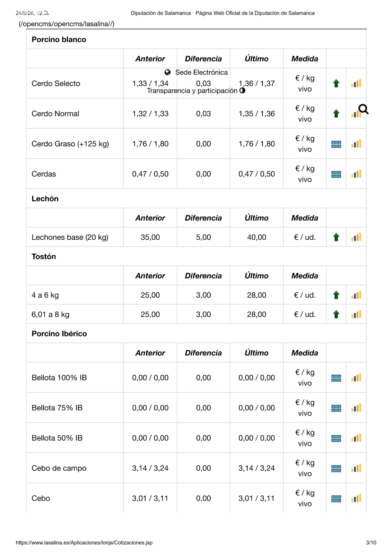Click the globe icon beside Sede Electrónica

coord(167,72)
